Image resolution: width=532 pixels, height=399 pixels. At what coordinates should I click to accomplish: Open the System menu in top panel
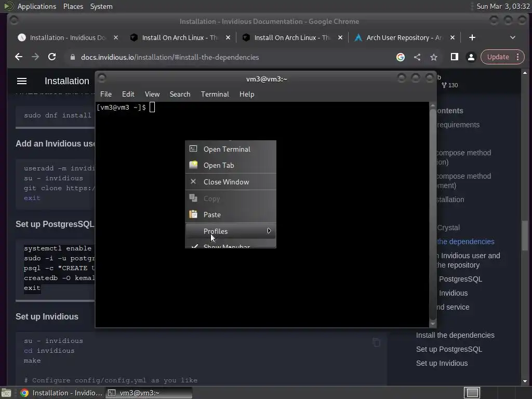101,6
